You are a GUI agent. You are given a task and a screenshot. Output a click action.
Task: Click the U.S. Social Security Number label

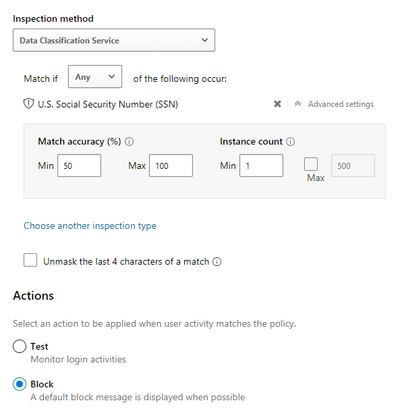[108, 104]
